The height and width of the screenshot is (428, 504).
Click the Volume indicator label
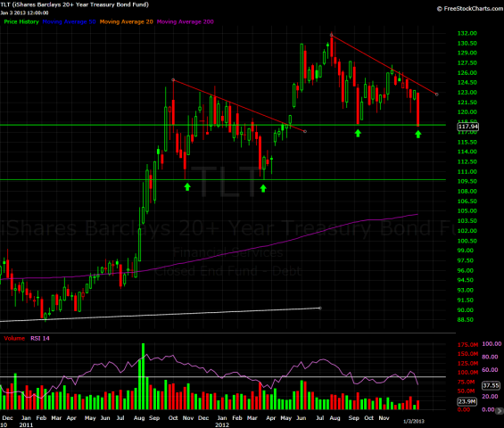pyautogui.click(x=14, y=338)
